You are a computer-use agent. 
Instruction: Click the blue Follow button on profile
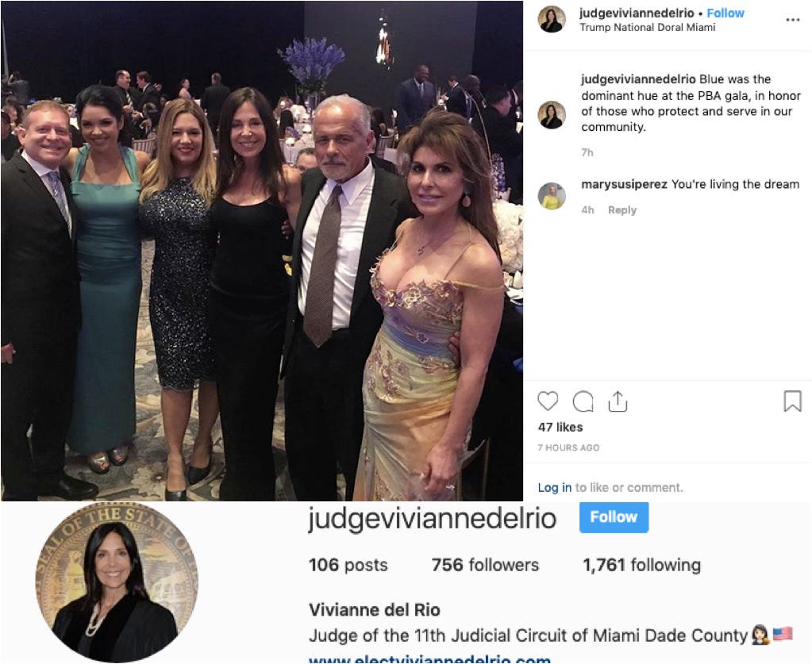(x=614, y=517)
